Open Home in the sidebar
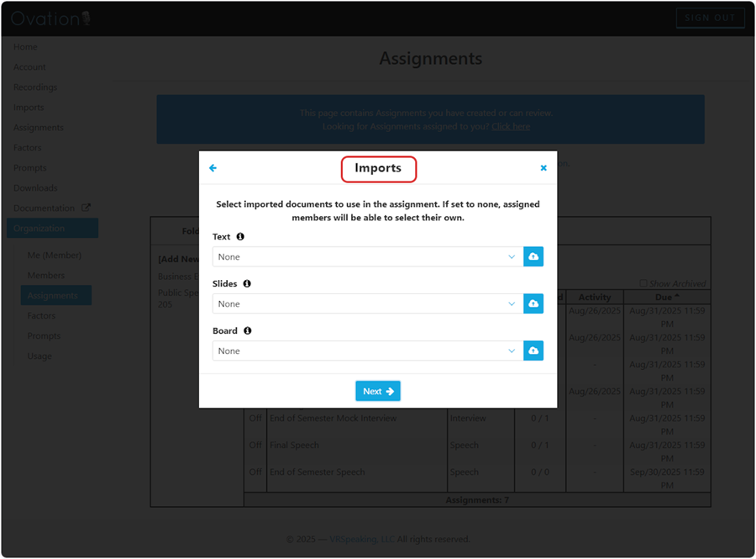Viewport: 756px width, 559px height. click(25, 47)
